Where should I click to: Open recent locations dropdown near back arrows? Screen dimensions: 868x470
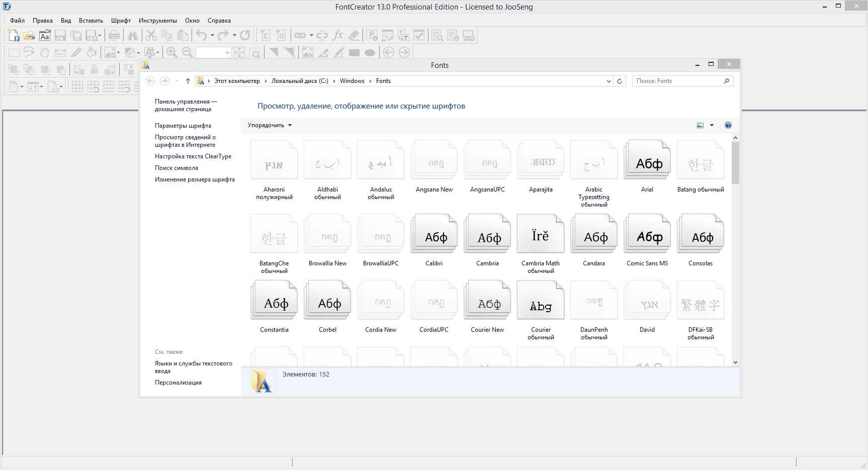177,81
